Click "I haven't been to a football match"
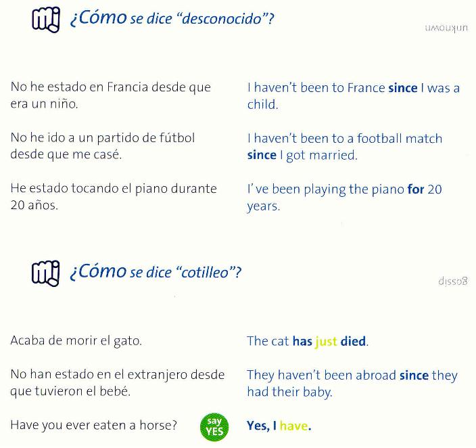The height and width of the screenshot is (448, 476). point(345,147)
